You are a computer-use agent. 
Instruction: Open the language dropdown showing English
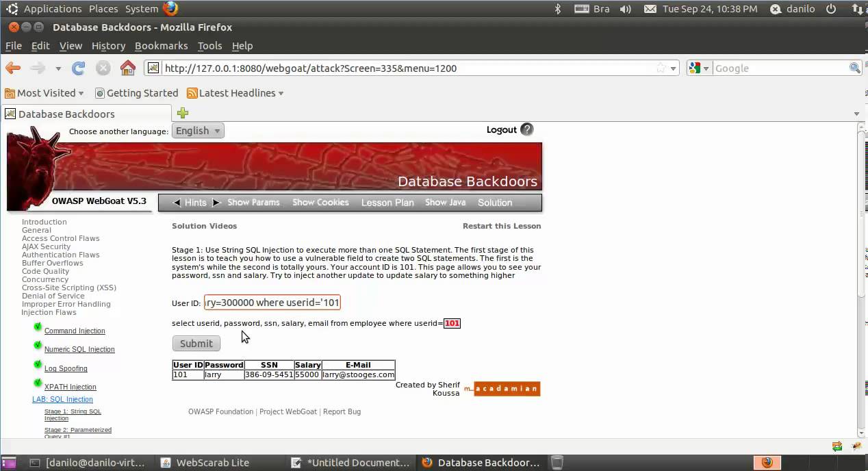199,131
